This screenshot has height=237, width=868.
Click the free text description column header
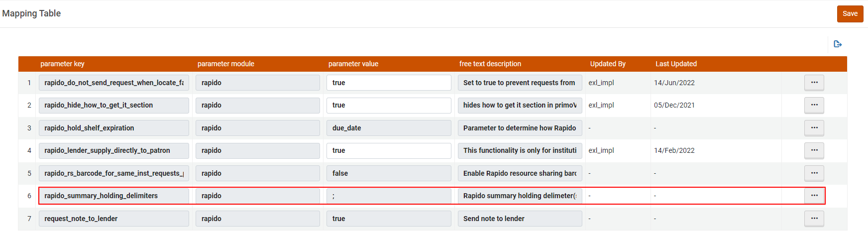(490, 64)
